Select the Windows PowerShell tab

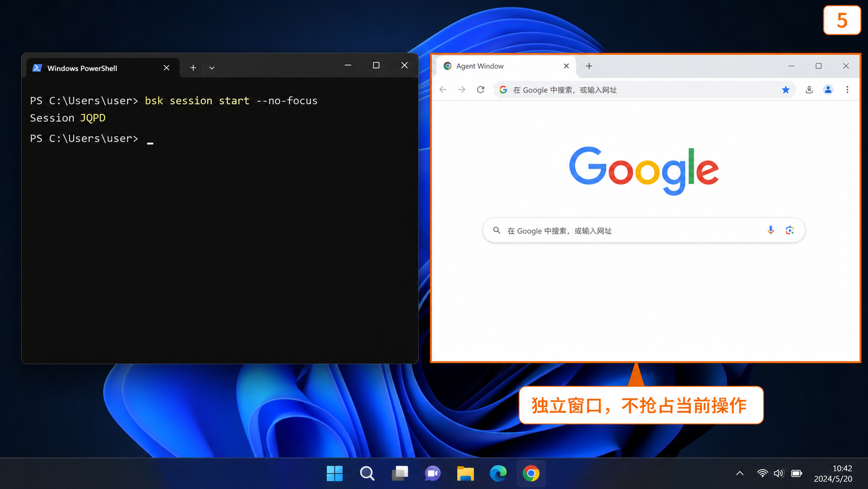coord(103,68)
